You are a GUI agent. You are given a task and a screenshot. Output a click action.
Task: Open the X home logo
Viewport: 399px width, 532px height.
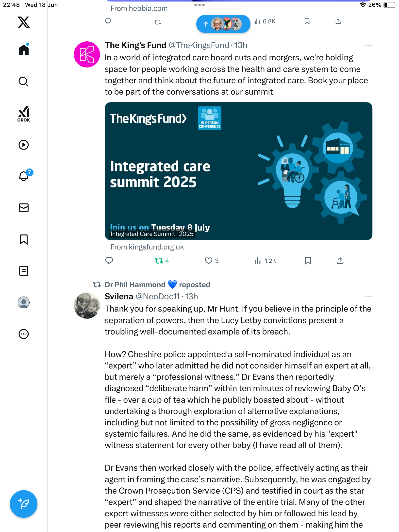[x=24, y=22]
